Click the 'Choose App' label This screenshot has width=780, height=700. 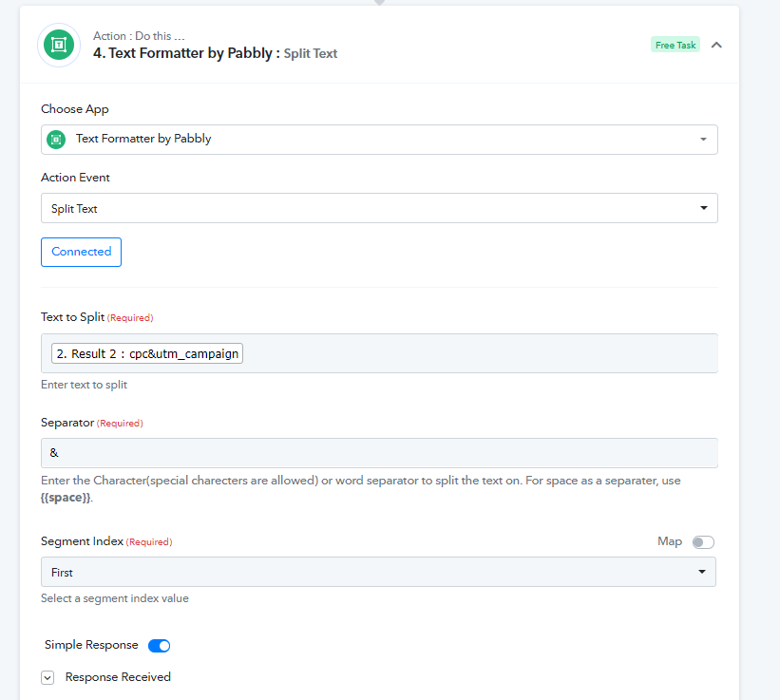pos(75,109)
